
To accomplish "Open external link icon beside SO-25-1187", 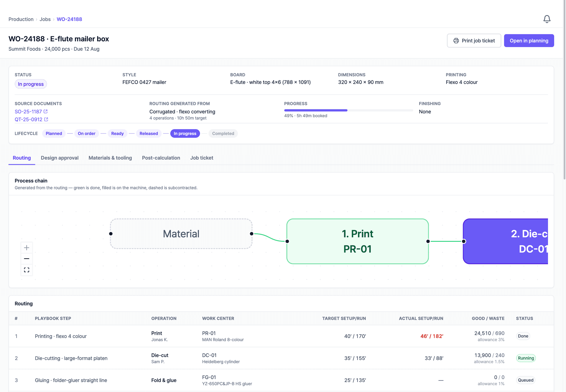I will click(46, 112).
